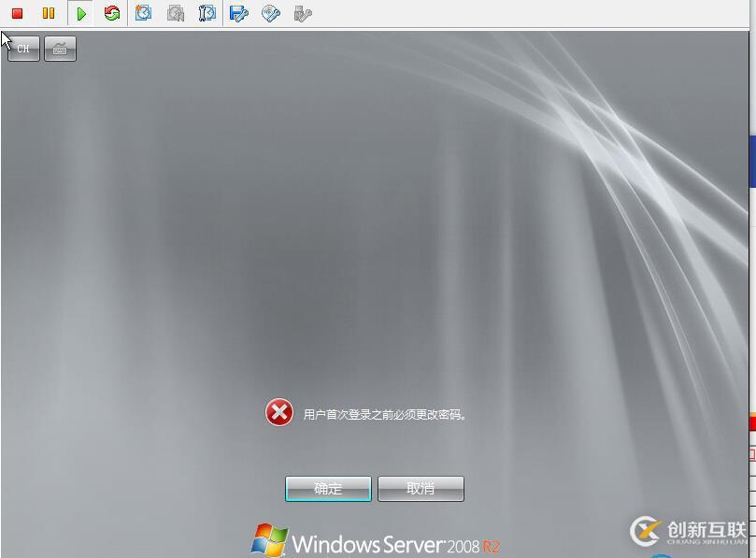Screen dimensions: 756x558
Task: Open the CD/DVD device options
Action: [x=269, y=13]
